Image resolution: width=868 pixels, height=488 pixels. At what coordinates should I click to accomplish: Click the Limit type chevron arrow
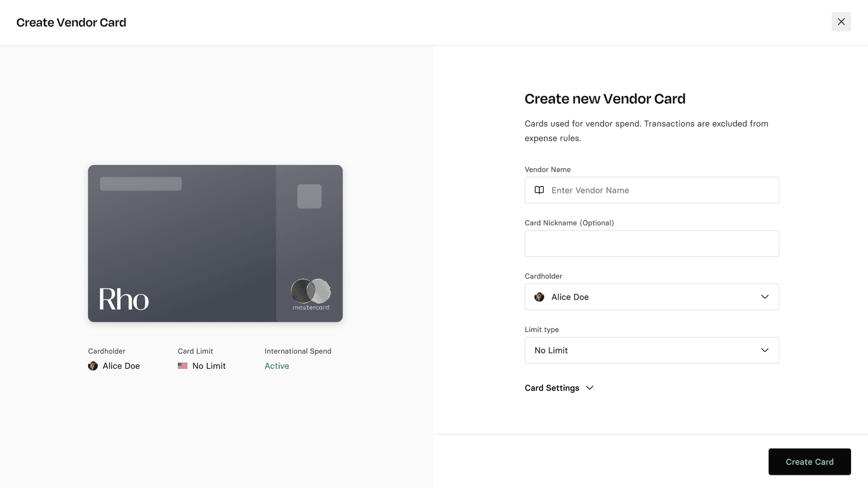765,350
